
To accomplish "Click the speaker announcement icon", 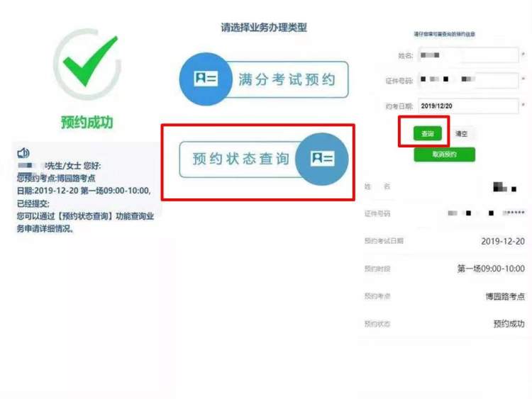I will [23, 153].
